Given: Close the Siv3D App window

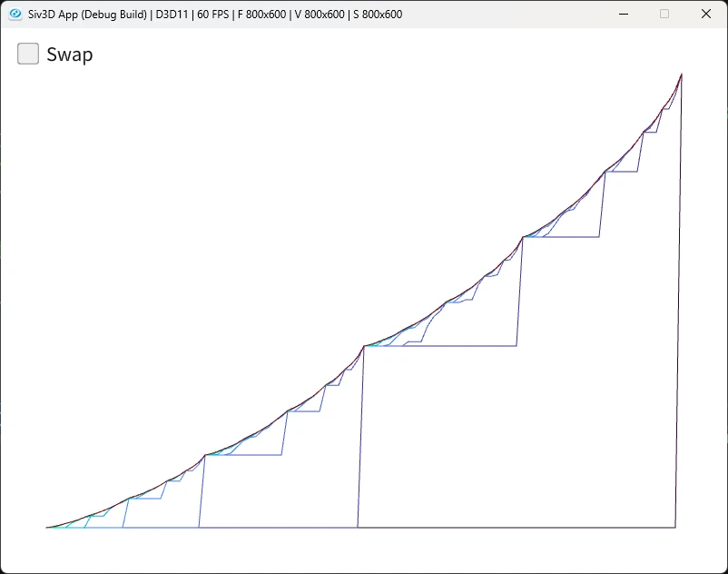Looking at the screenshot, I should (705, 14).
